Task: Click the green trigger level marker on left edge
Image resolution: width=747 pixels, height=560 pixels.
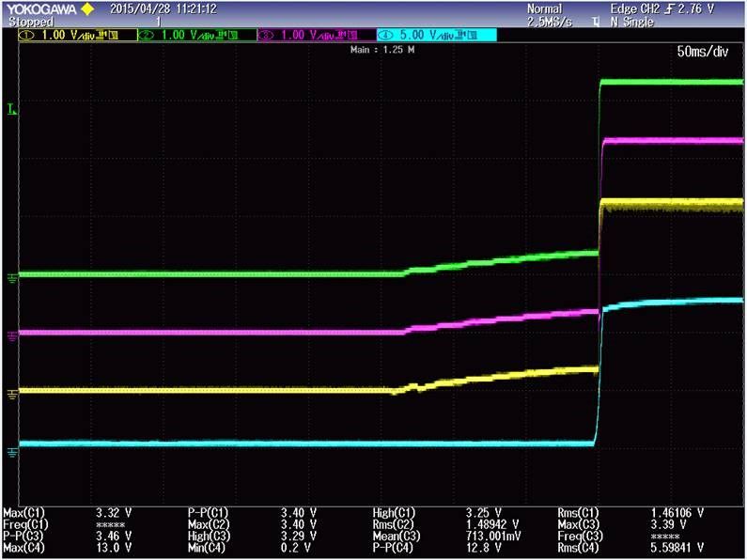Action: pos(12,111)
